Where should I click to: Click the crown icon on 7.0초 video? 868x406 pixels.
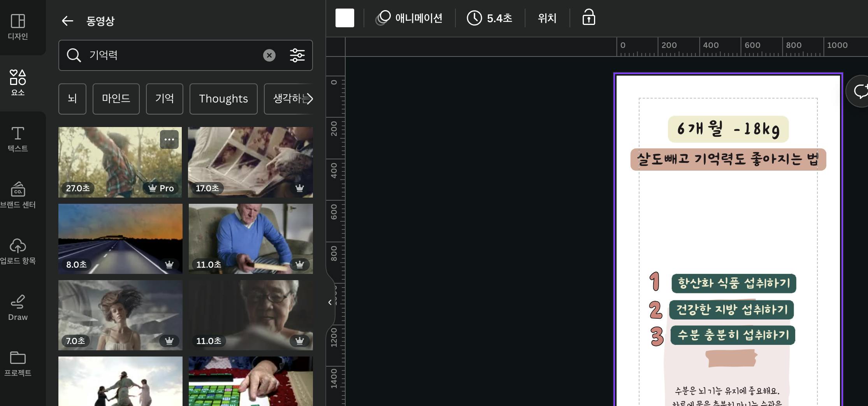[x=169, y=341]
